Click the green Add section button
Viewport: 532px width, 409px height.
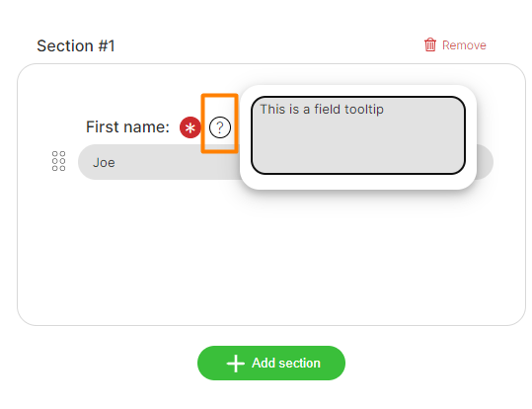(271, 363)
